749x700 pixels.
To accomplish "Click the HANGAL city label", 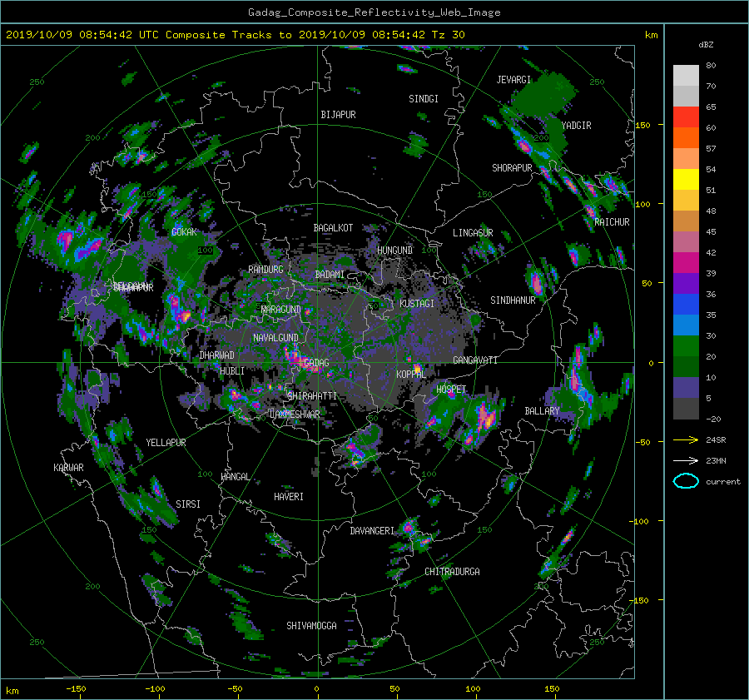I will tap(235, 477).
